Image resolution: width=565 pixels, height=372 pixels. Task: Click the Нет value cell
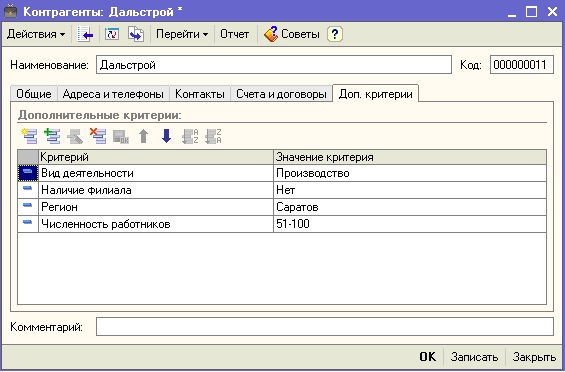410,190
